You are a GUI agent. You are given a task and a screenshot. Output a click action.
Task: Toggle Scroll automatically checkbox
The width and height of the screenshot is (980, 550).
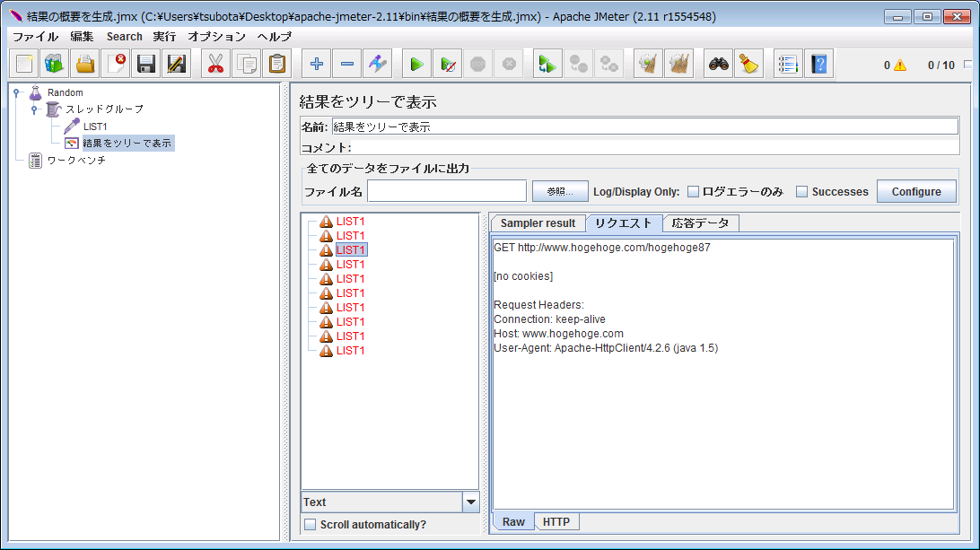coord(310,524)
